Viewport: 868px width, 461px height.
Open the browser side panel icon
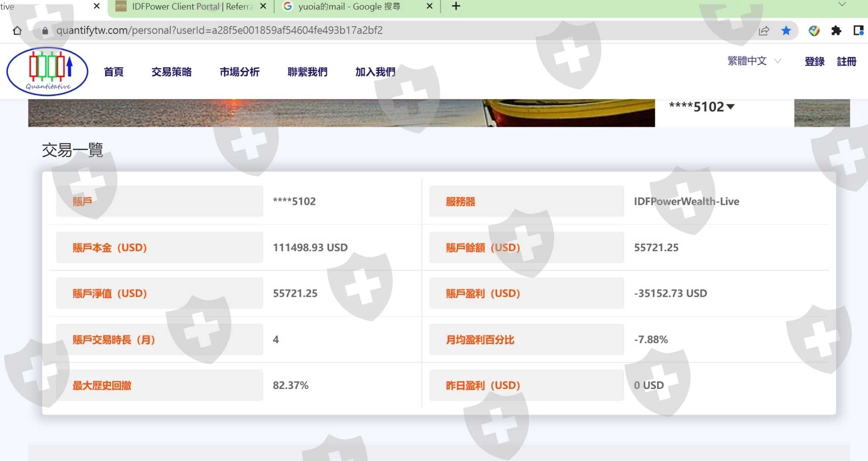pyautogui.click(x=858, y=31)
